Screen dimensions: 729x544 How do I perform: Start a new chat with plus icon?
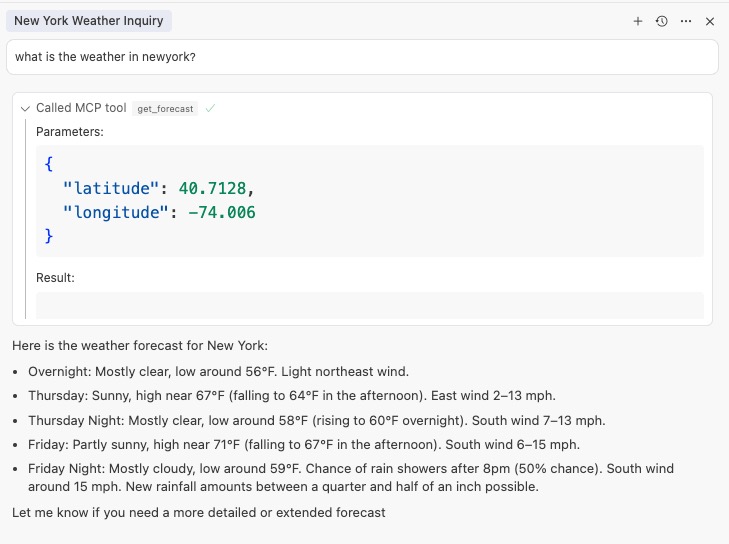[x=637, y=21]
